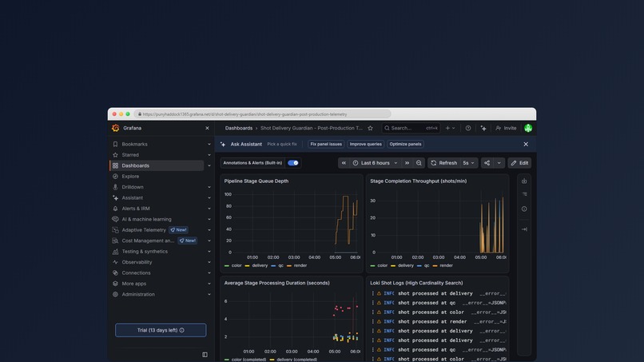Click the outline icon in right rail
This screenshot has height=362, width=644.
click(x=524, y=194)
